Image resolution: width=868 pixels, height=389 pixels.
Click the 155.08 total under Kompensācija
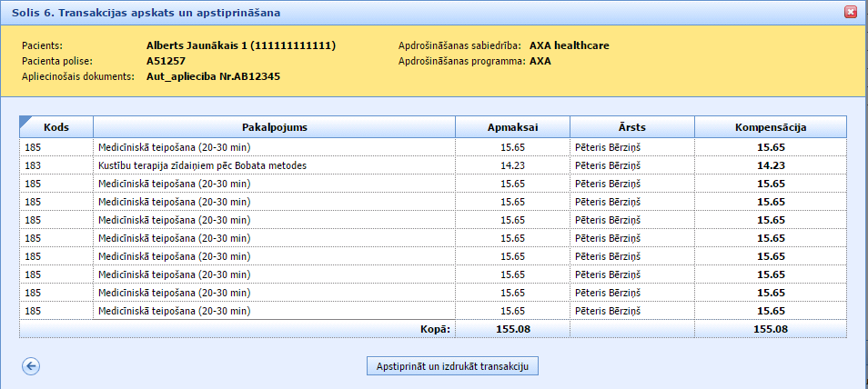click(x=770, y=329)
